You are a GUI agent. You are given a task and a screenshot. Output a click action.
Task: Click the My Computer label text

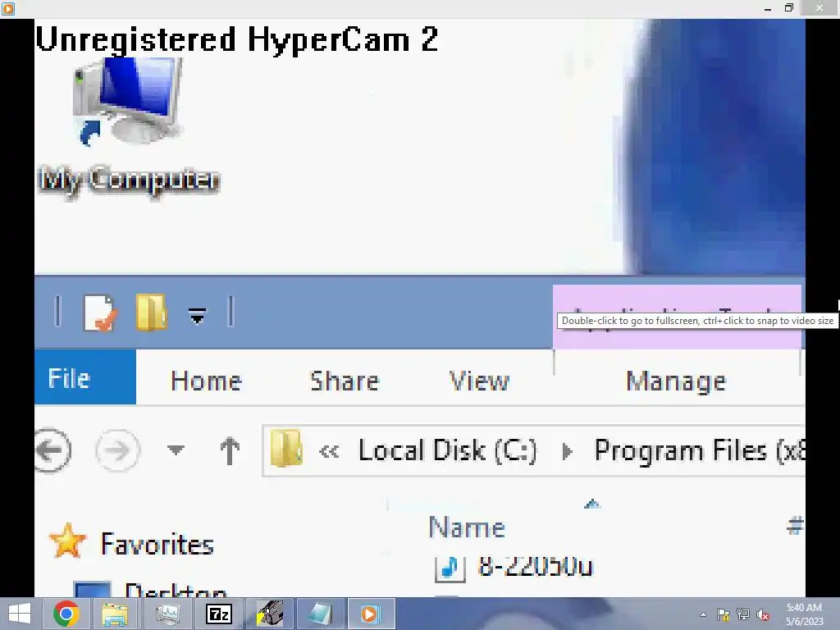tap(129, 180)
